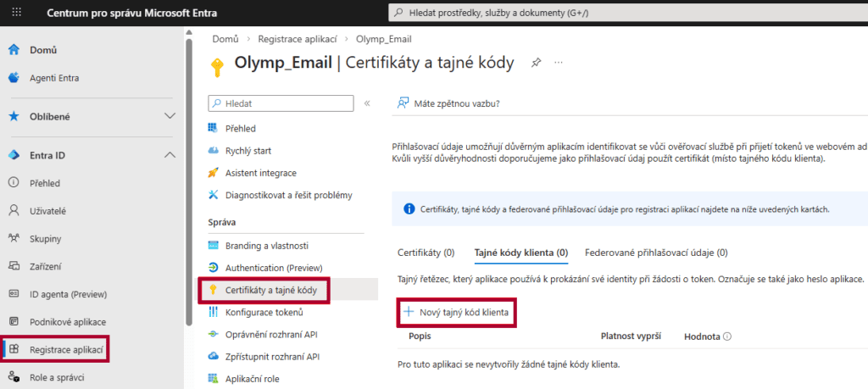The width and height of the screenshot is (868, 389).
Task: Collapse the Entra ID section chevron
Action: tap(170, 155)
